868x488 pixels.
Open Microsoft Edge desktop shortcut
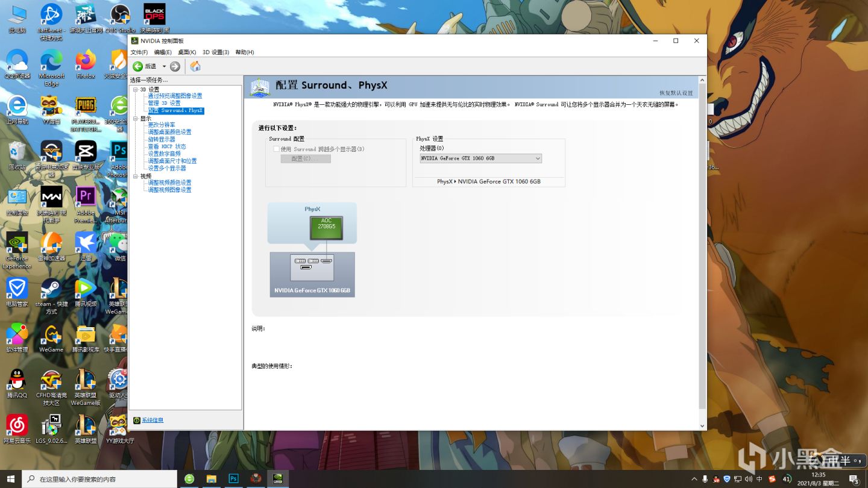pyautogui.click(x=51, y=67)
